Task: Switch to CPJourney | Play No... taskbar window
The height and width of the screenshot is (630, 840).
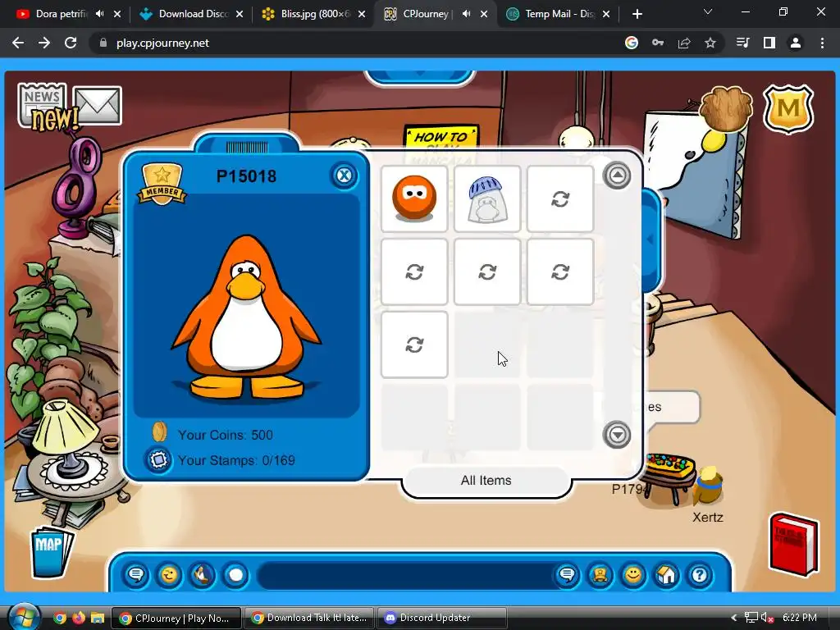Action: pos(176,618)
